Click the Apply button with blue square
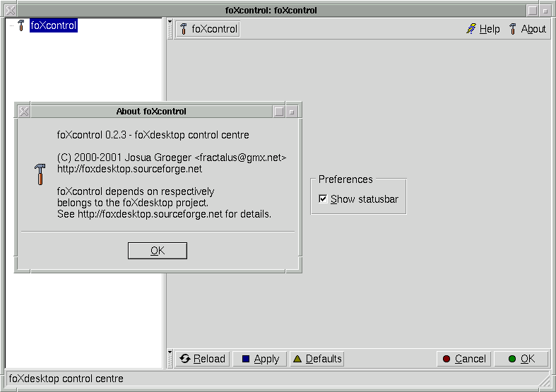Screen dimensions: 556x392 (x=260, y=359)
